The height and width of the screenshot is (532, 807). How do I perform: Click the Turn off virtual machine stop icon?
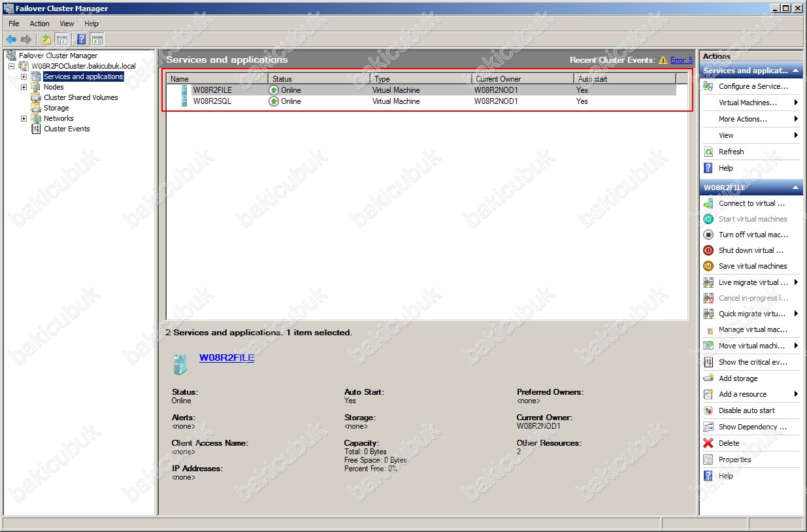tap(708, 235)
